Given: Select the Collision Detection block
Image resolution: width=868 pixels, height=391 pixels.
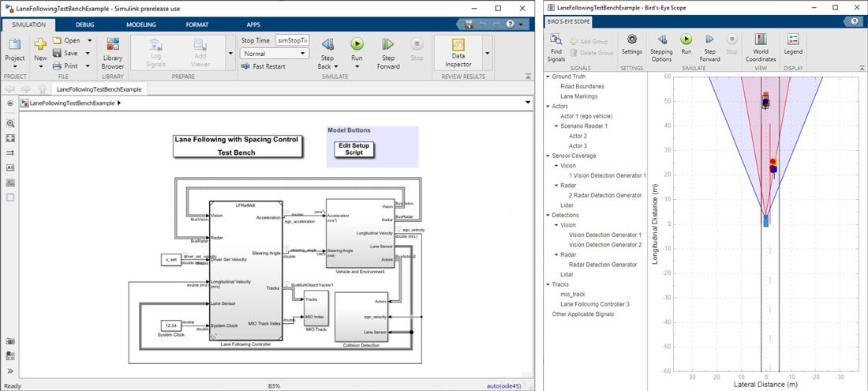Looking at the screenshot, I should point(362,316).
